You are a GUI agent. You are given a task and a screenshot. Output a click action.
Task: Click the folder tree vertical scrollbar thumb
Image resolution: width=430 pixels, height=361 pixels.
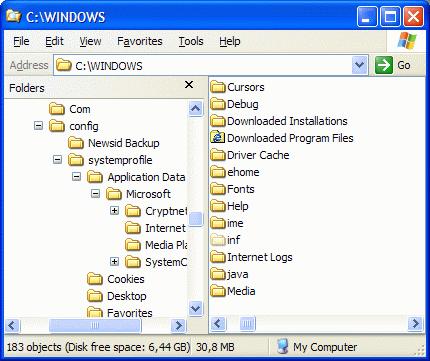(x=195, y=219)
